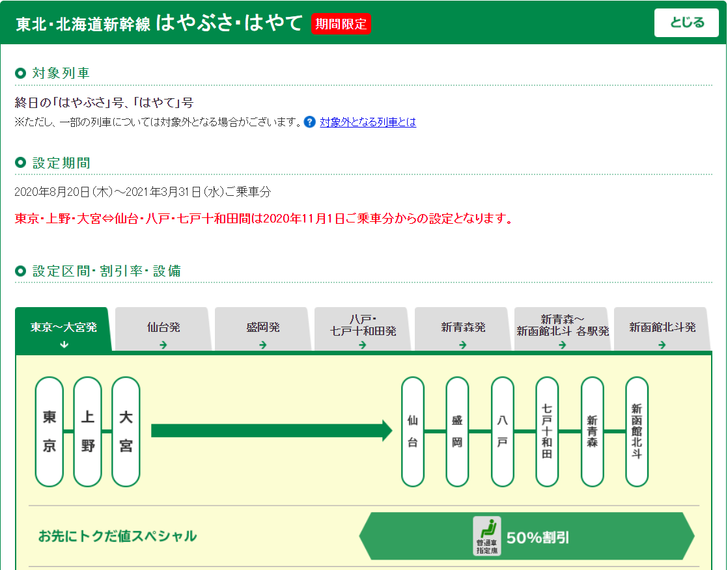Select the 新青森発 tab
The height and width of the screenshot is (570, 728).
(x=462, y=329)
